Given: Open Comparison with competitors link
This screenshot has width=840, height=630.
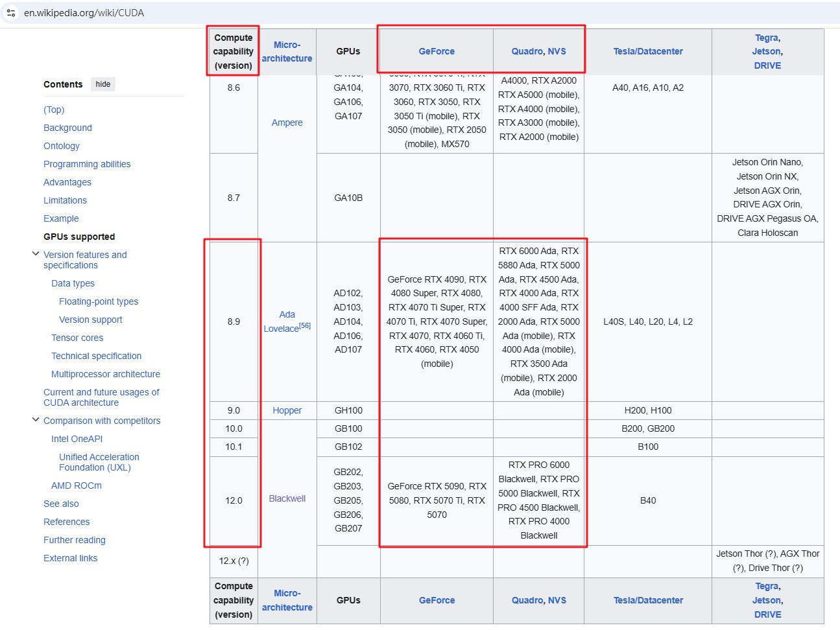Looking at the screenshot, I should (102, 421).
